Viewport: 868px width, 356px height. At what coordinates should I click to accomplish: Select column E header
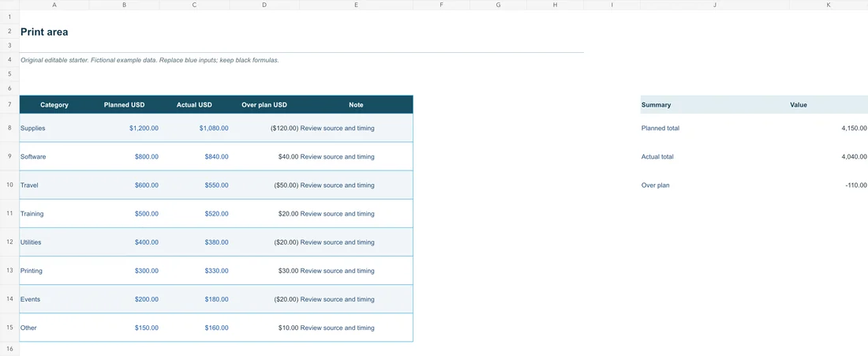pos(356,5)
